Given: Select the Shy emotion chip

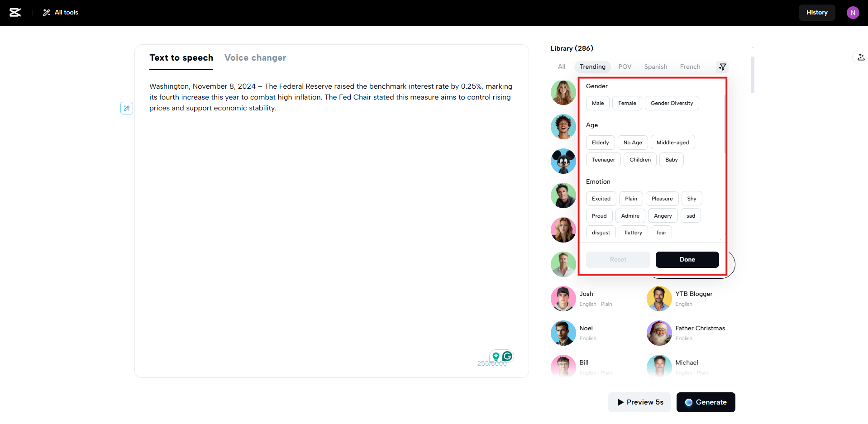Looking at the screenshot, I should (x=692, y=199).
